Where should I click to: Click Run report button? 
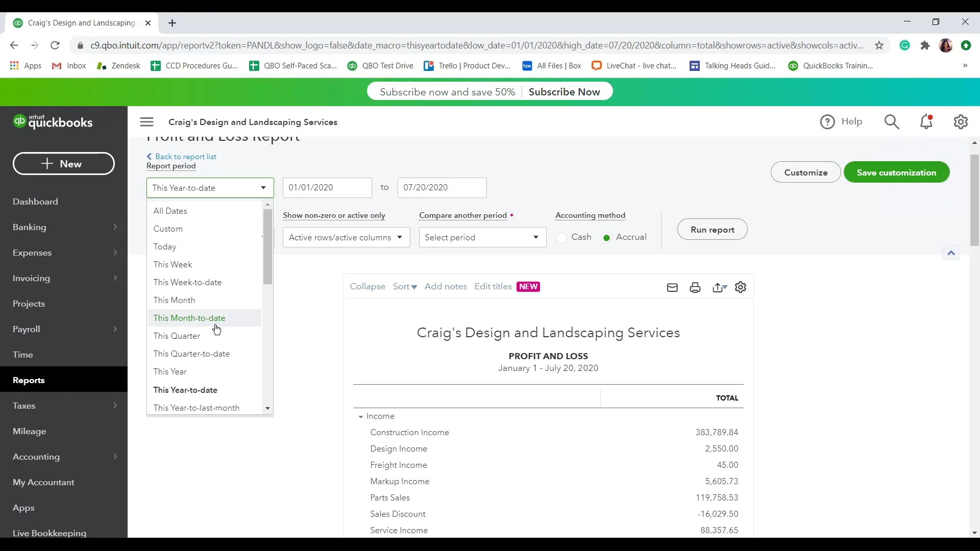click(x=712, y=230)
